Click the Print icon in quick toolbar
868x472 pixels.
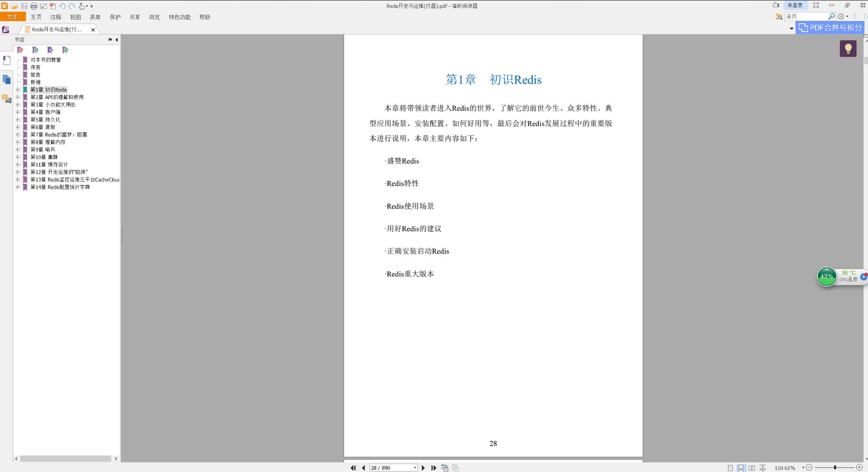[33, 6]
